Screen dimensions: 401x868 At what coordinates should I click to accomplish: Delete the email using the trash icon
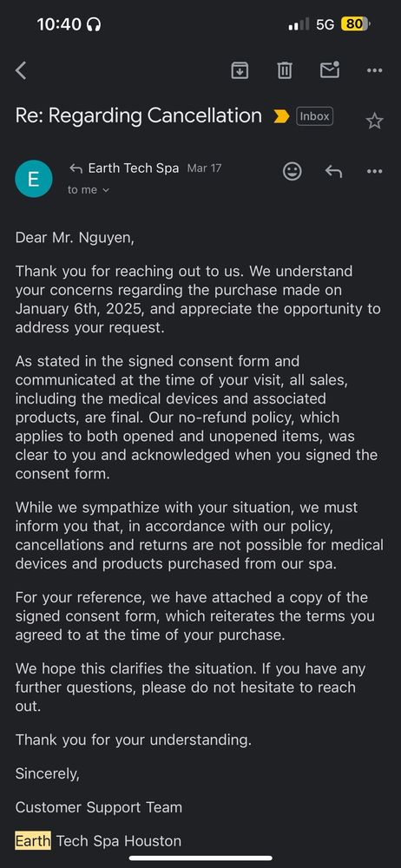click(x=285, y=70)
